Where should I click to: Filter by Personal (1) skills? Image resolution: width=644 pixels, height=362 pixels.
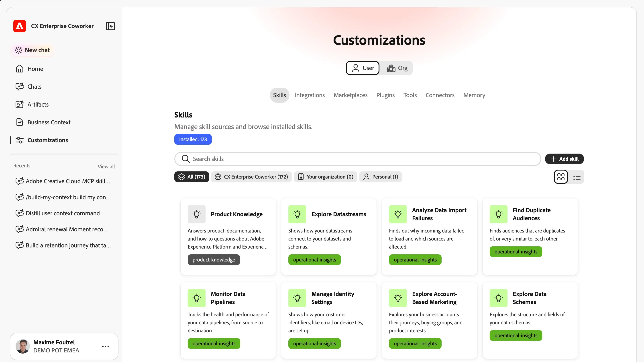(381, 177)
